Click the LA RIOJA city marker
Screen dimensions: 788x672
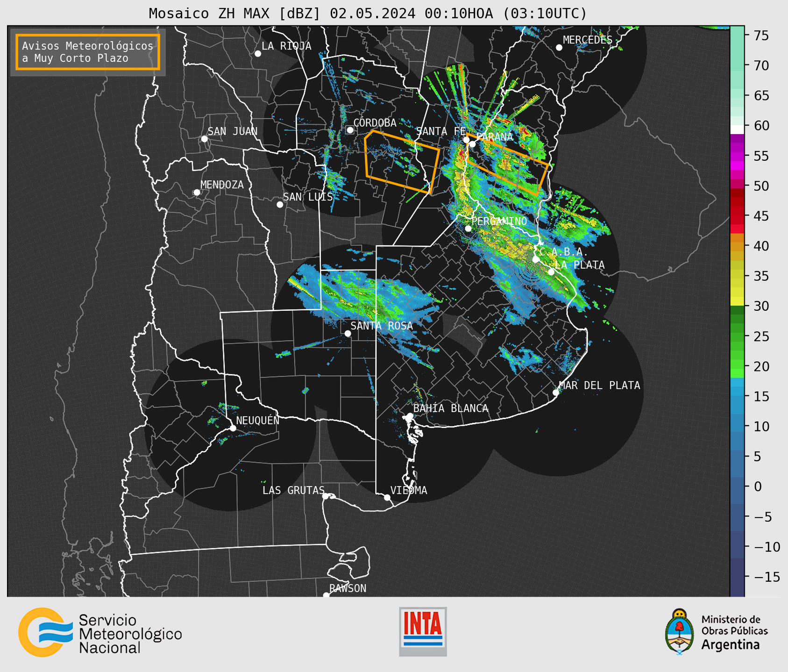click(258, 54)
